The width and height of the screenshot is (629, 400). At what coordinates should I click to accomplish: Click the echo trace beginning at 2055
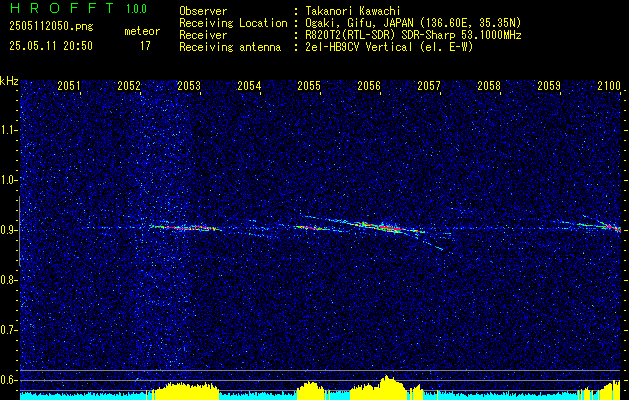pos(312,227)
